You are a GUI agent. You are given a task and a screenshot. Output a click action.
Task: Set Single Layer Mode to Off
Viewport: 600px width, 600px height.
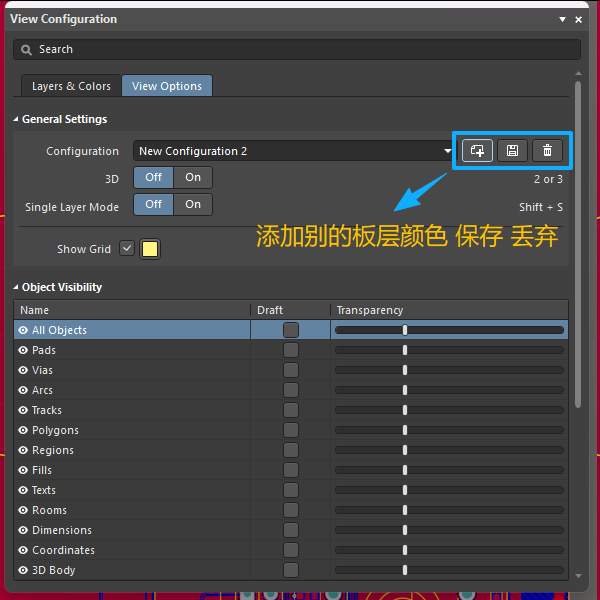153,204
